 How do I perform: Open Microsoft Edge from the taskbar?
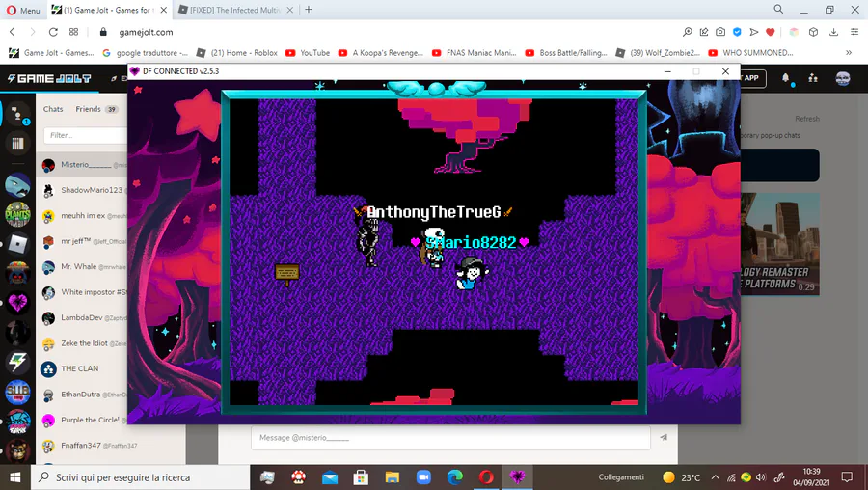(454, 476)
